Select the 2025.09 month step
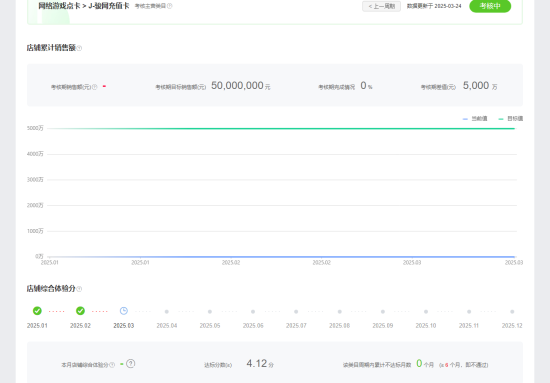 pyautogui.click(x=383, y=311)
